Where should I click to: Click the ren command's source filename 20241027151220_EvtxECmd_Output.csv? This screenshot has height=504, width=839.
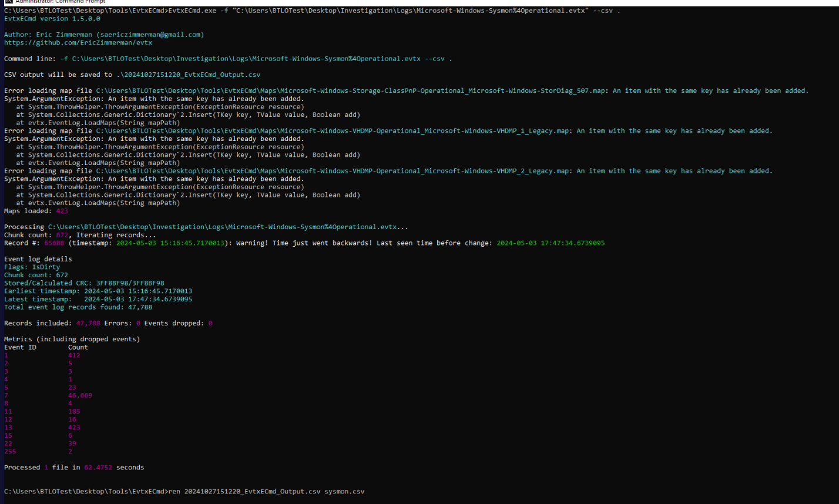point(253,491)
